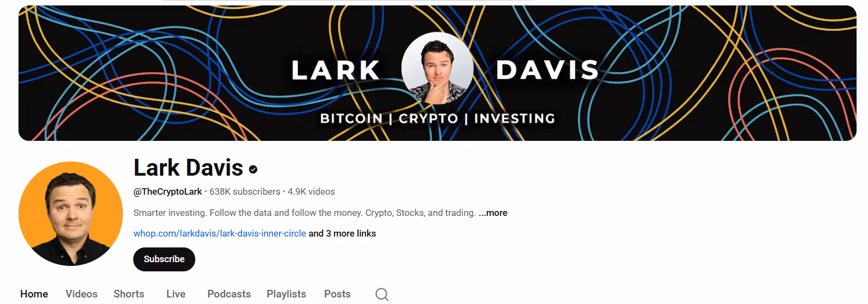Open the orange channel profile picture
Viewport: 868px width, 304px height.
tap(71, 214)
